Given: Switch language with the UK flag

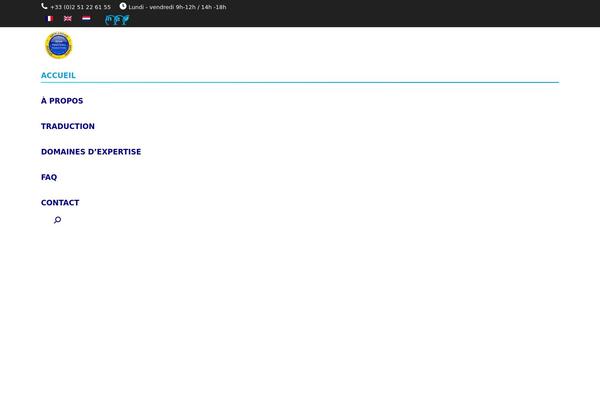Looking at the screenshot, I should tap(68, 19).
